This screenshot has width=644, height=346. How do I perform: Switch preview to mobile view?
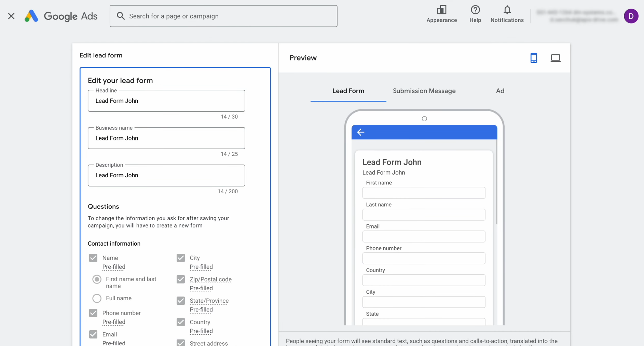(534, 58)
